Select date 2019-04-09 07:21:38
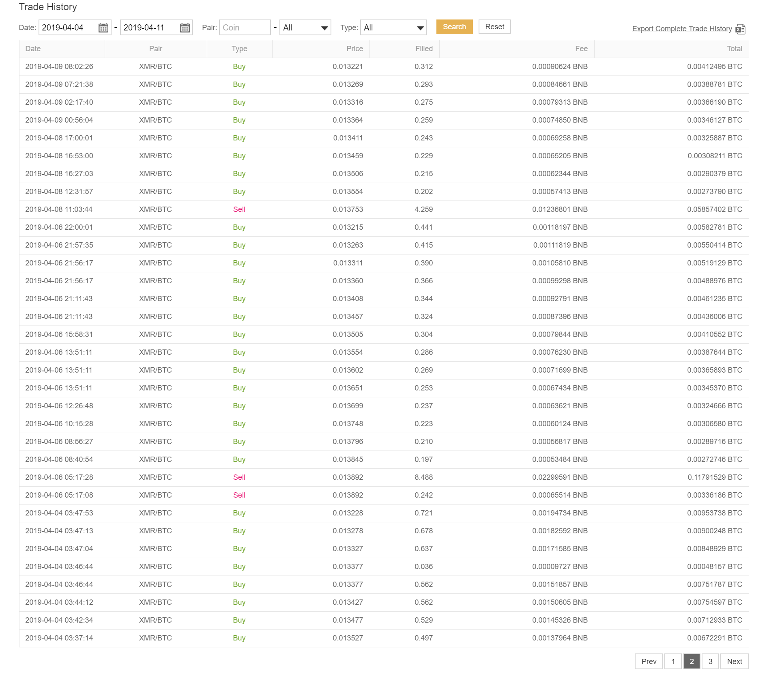The image size is (784, 677). tap(59, 84)
